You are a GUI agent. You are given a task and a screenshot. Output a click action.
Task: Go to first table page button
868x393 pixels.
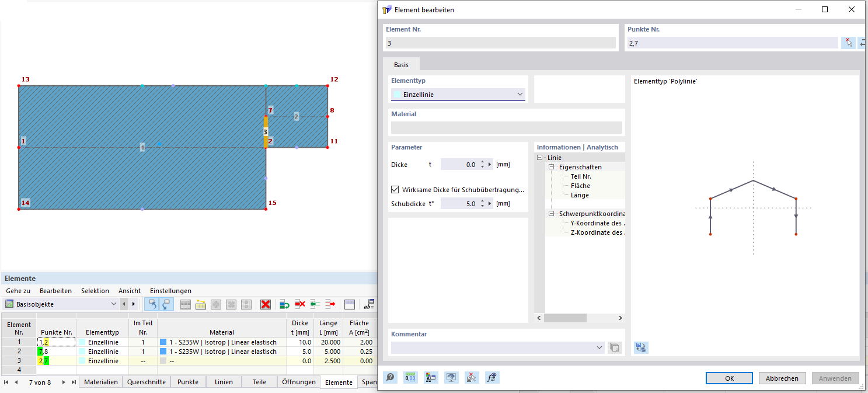coord(6,382)
